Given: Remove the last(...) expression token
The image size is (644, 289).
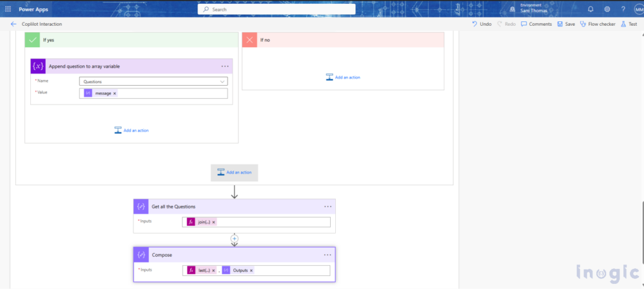Looking at the screenshot, I should pyautogui.click(x=214, y=271).
